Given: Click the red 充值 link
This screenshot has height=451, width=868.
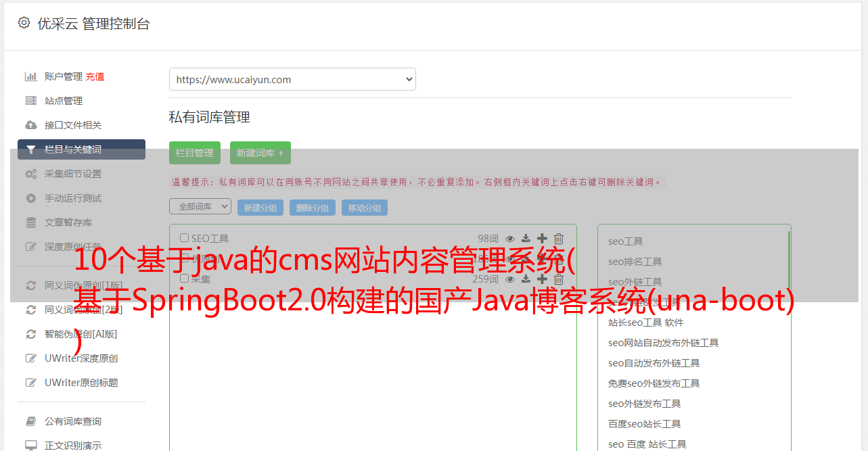Looking at the screenshot, I should coord(95,76).
